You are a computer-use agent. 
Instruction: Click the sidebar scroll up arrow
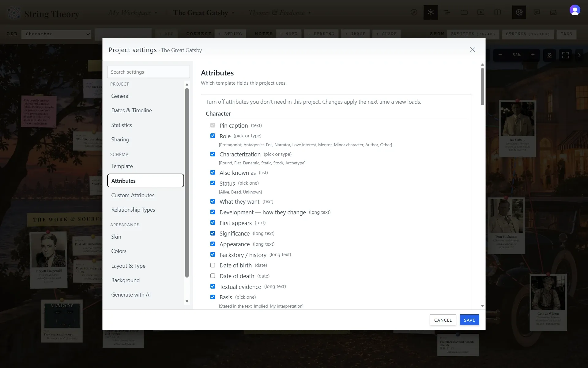pos(187,84)
